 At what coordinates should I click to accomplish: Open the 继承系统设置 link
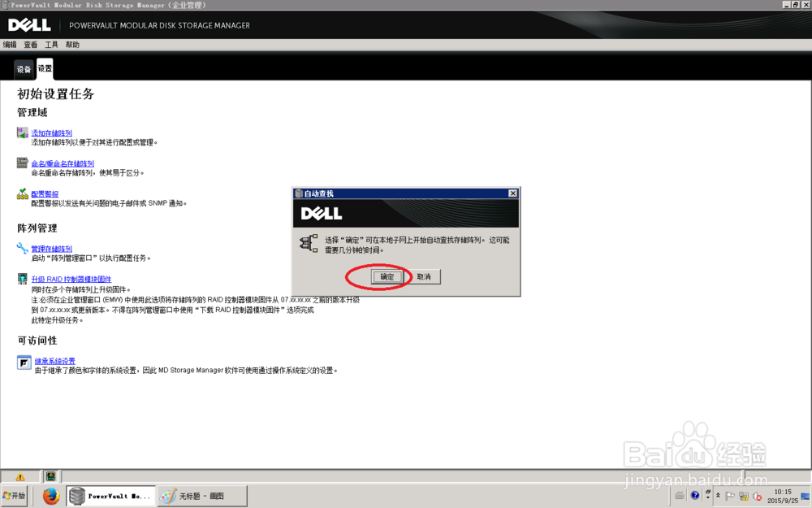point(55,361)
